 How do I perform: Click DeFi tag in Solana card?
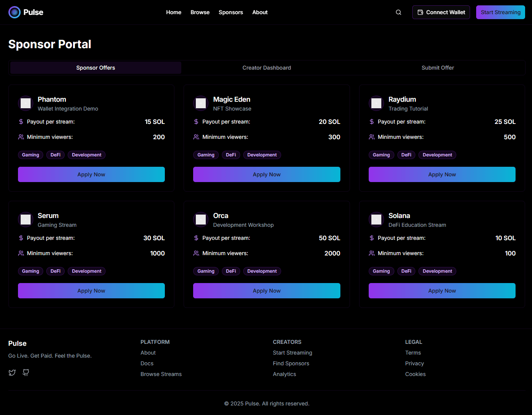coord(406,271)
